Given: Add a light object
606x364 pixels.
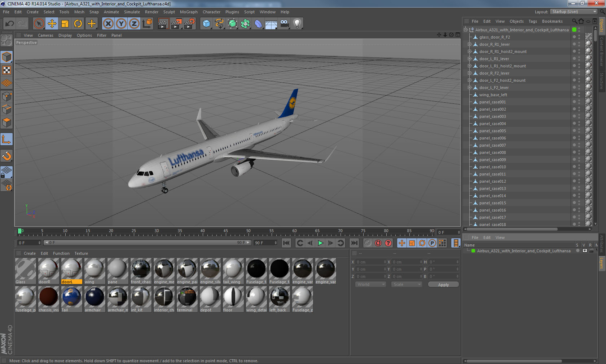Looking at the screenshot, I should tap(297, 24).
